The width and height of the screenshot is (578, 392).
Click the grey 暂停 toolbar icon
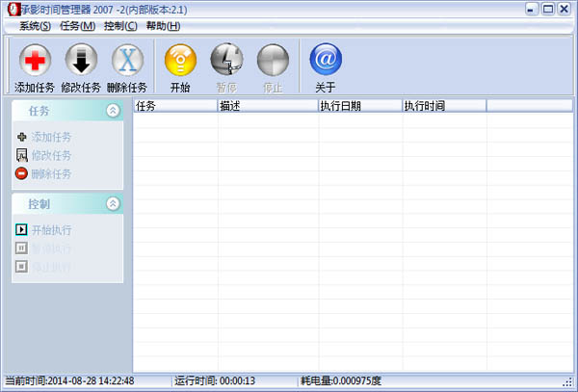[226, 60]
